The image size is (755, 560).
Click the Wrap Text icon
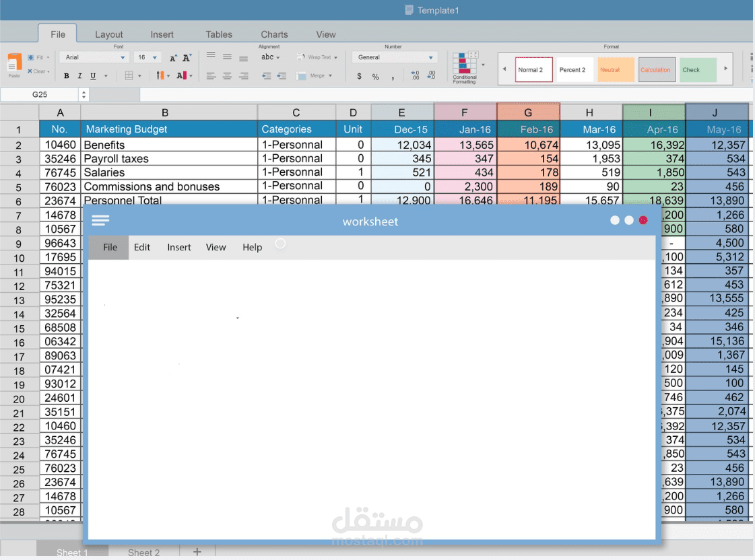click(x=301, y=57)
